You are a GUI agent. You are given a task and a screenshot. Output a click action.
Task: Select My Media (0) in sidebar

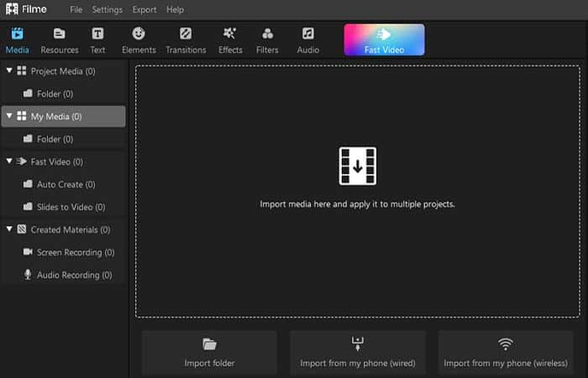coord(64,117)
